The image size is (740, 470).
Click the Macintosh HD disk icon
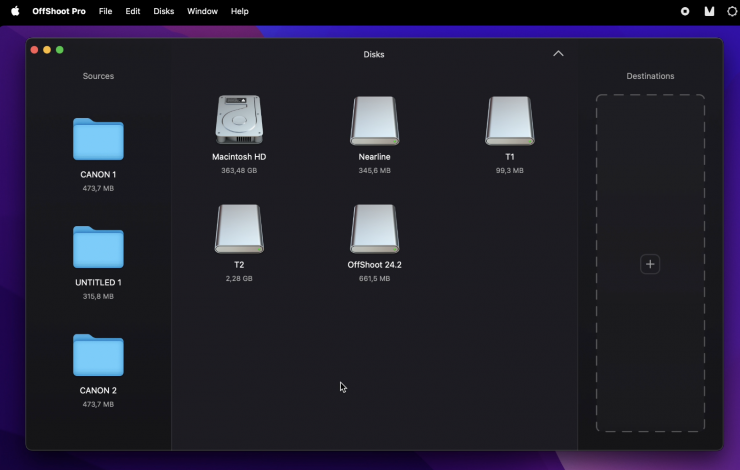[x=239, y=120]
